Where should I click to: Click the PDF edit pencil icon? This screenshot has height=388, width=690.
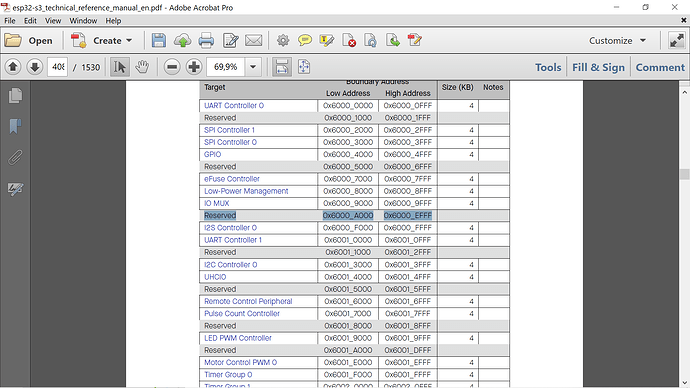click(415, 40)
